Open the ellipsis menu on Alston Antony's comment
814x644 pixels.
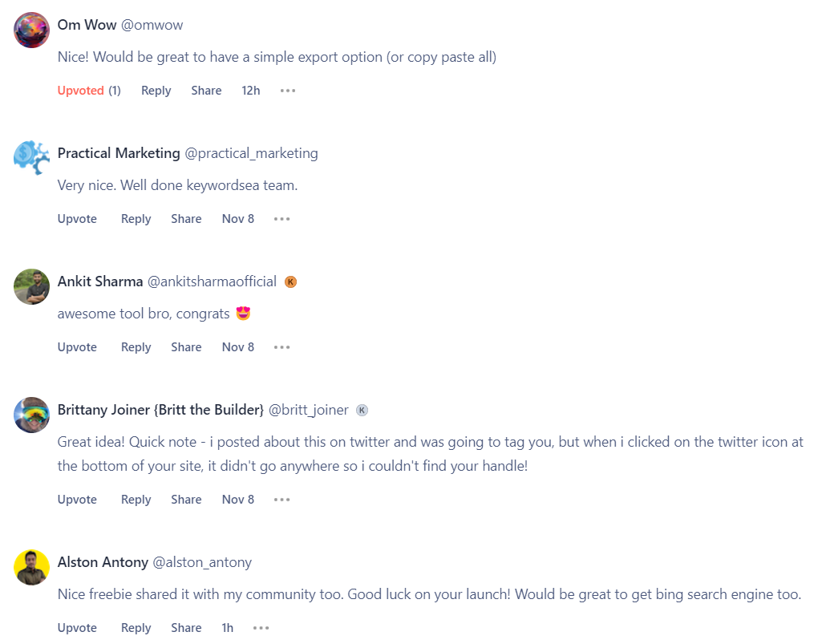(x=261, y=628)
